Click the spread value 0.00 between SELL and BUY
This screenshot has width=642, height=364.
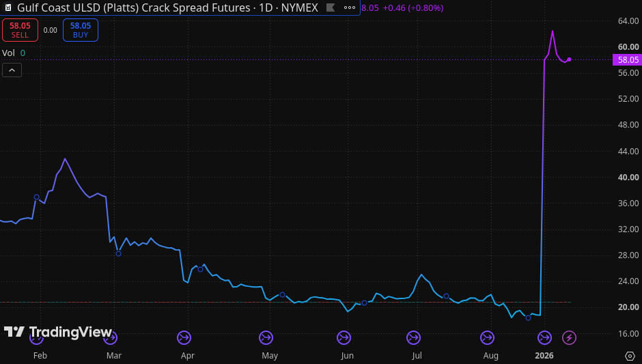coord(51,30)
